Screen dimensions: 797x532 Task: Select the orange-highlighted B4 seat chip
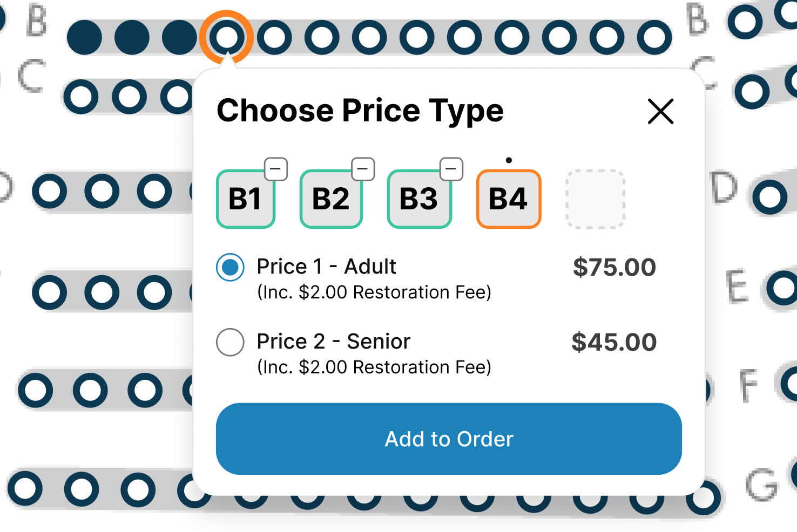pyautogui.click(x=508, y=199)
